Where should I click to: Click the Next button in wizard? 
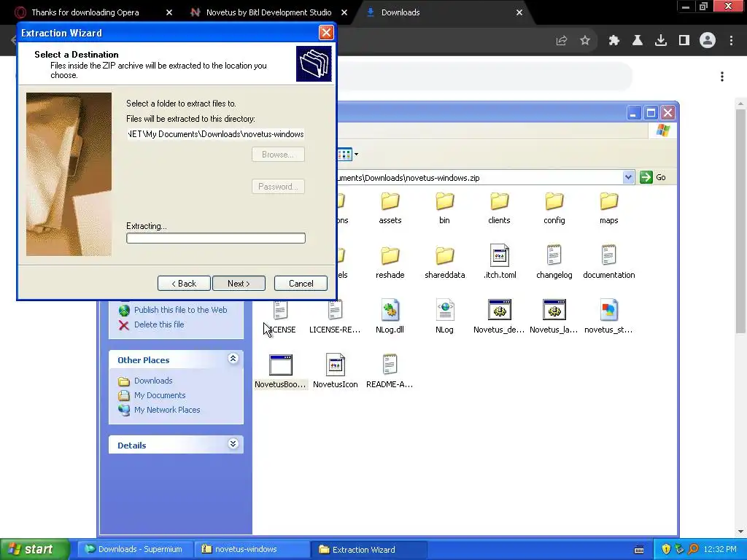[x=239, y=284]
